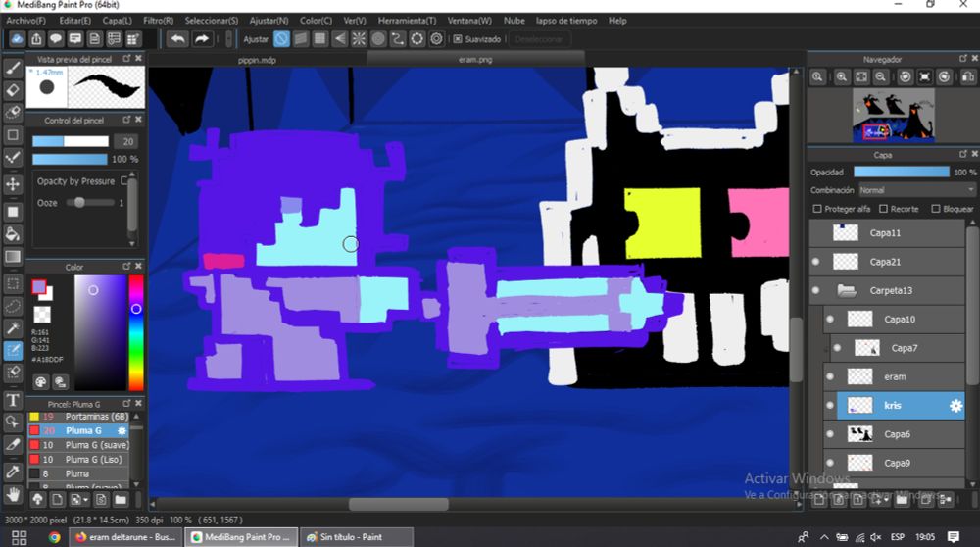The image size is (980, 547).
Task: Hide the eram layer
Action: pyautogui.click(x=830, y=377)
